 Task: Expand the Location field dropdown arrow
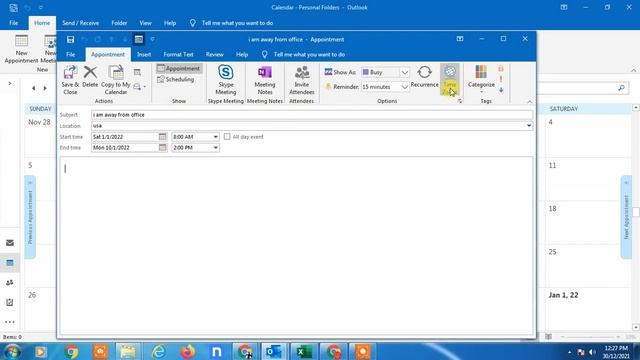point(529,126)
